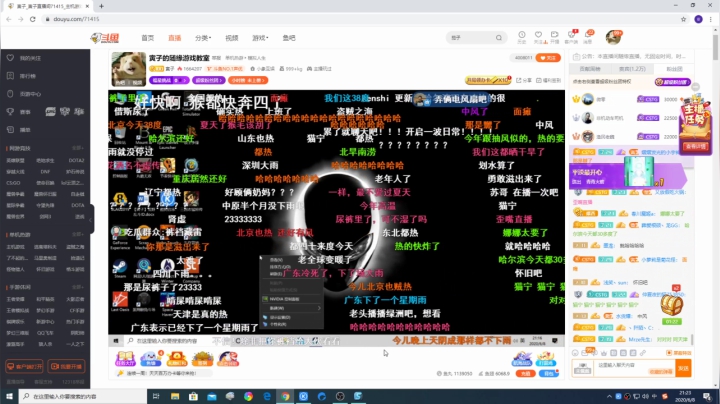This screenshot has height=404, width=720.
Task: Click the start-broadcast camera icon in header
Action: tap(555, 37)
